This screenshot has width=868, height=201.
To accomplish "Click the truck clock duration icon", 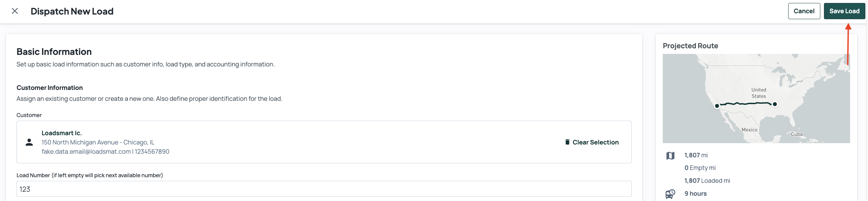I will (670, 194).
